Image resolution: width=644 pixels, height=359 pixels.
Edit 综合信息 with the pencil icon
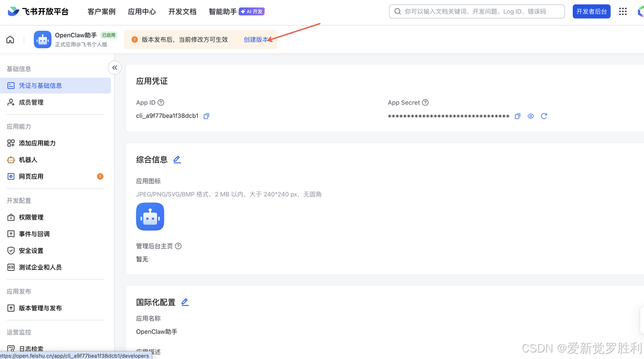(x=177, y=159)
